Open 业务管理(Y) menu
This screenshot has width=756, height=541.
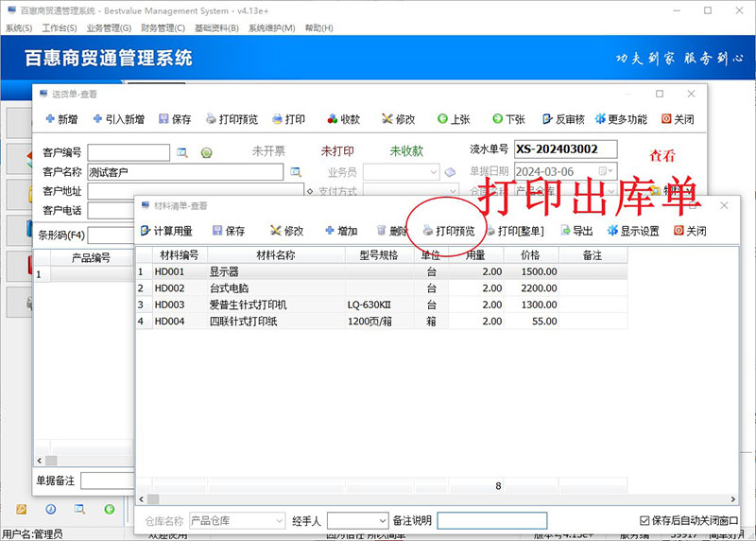pos(108,27)
